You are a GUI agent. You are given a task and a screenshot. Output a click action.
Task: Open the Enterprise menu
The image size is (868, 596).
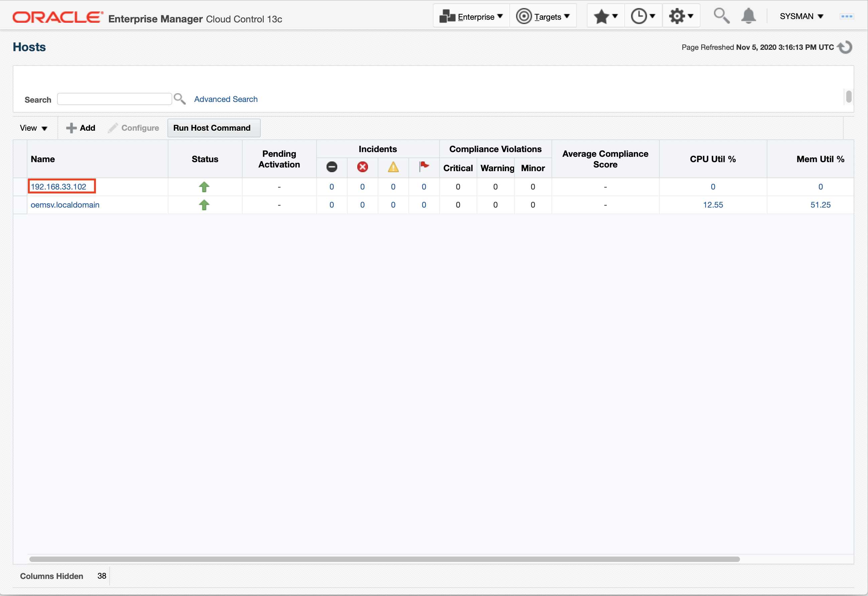[x=471, y=16]
